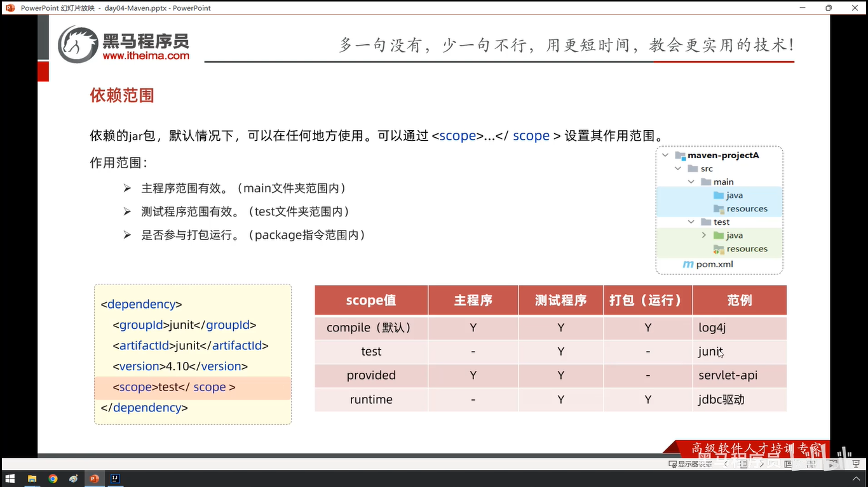This screenshot has width=868, height=487.
Task: Click the PowerPoint logo in the title bar
Action: point(10,8)
